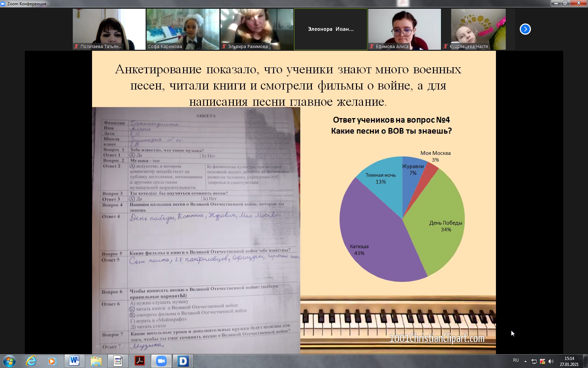Image resolution: width=588 pixels, height=368 pixels.
Task: Open the Windows Start menu
Action: 9,361
